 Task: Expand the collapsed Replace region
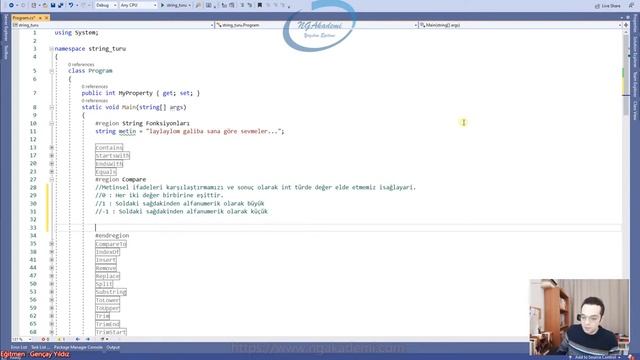click(51, 276)
